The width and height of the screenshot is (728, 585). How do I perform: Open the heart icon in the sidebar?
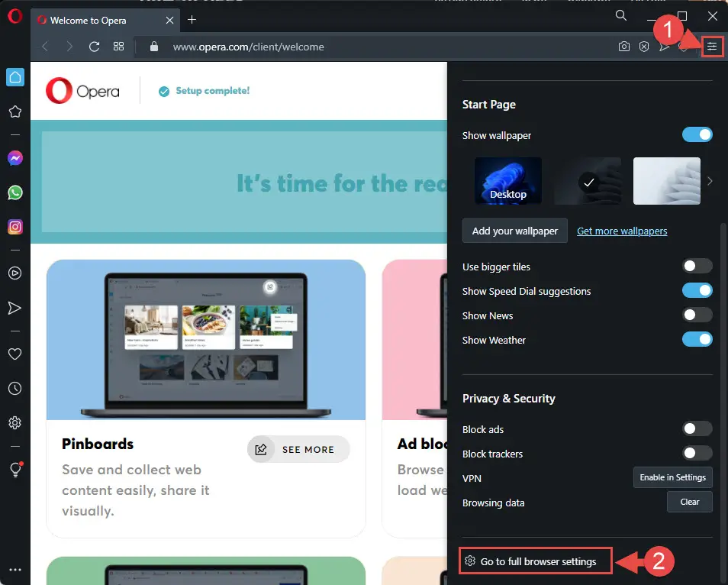tap(14, 354)
